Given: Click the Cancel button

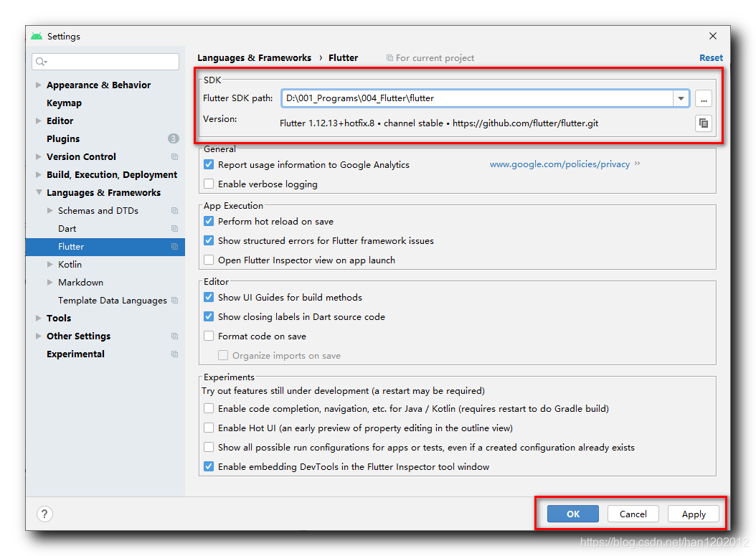Looking at the screenshot, I should point(633,514).
